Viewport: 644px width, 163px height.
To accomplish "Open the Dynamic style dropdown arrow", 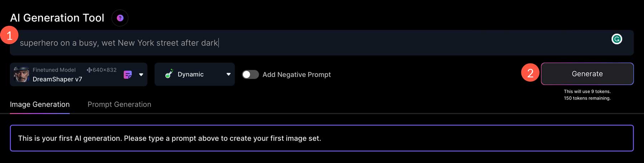I will click(228, 74).
